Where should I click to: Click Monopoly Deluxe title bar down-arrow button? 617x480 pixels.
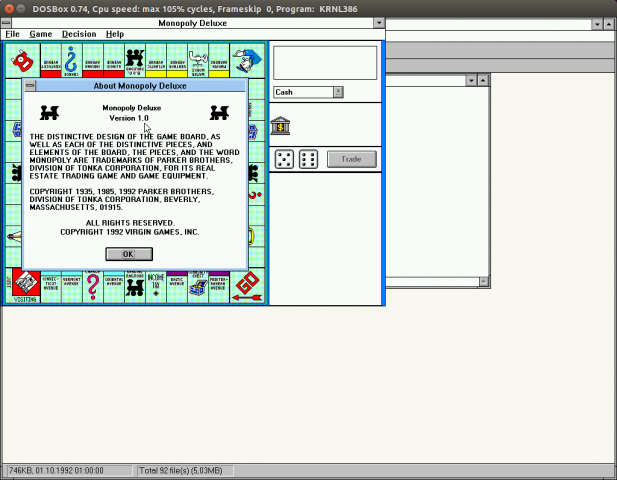[x=379, y=22]
